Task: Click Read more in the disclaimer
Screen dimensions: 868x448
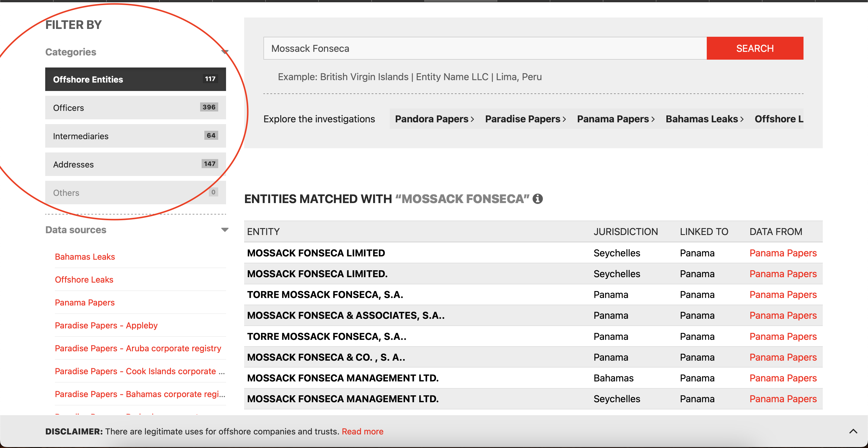Action: [x=362, y=431]
